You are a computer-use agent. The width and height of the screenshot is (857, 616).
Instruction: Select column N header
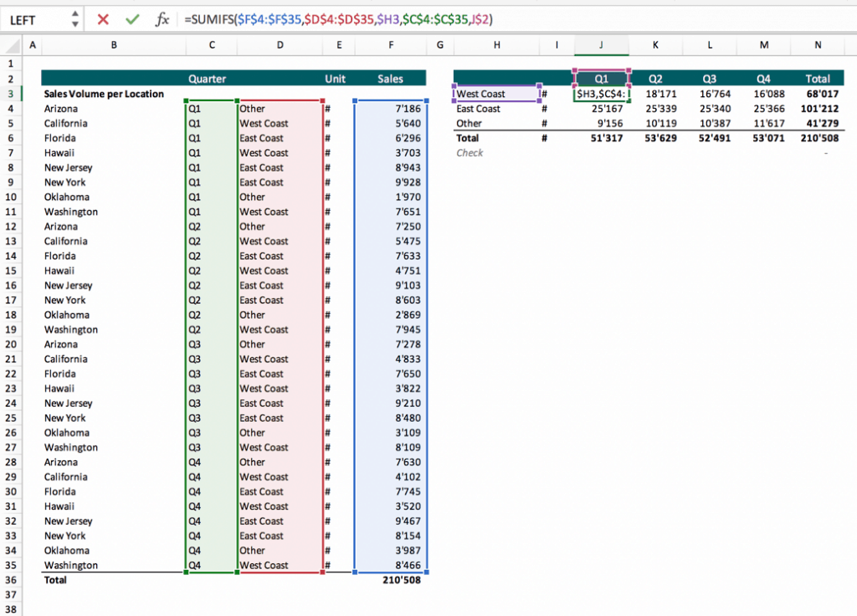[818, 45]
